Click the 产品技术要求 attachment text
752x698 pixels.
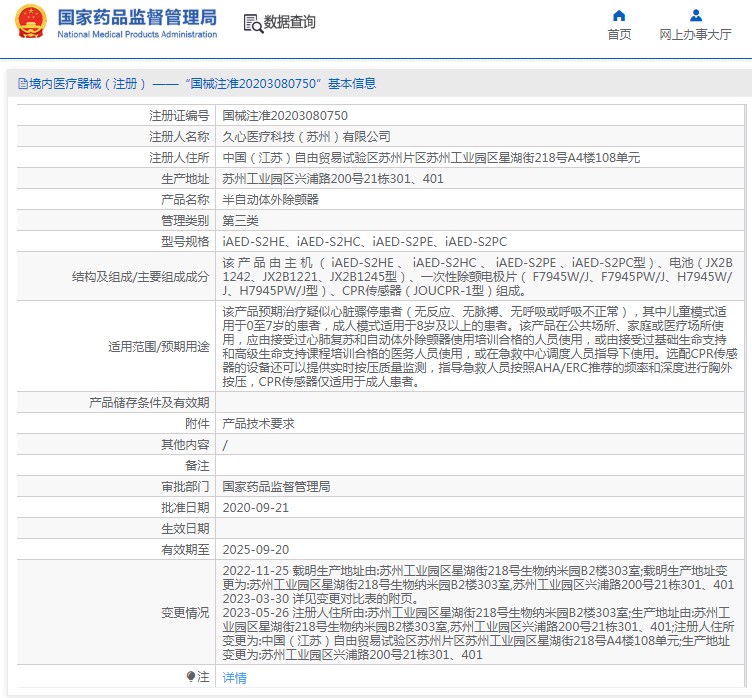point(258,423)
